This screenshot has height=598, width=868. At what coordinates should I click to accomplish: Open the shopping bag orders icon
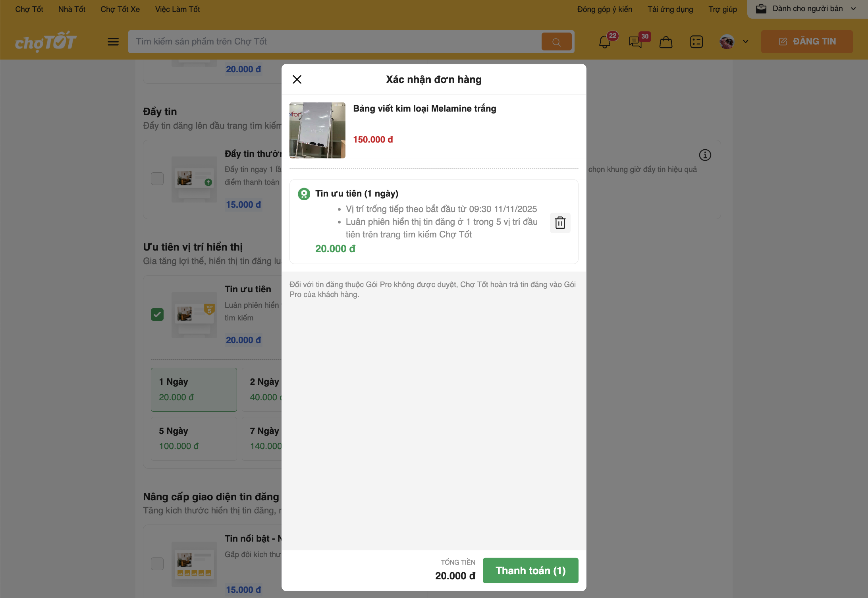pyautogui.click(x=666, y=42)
